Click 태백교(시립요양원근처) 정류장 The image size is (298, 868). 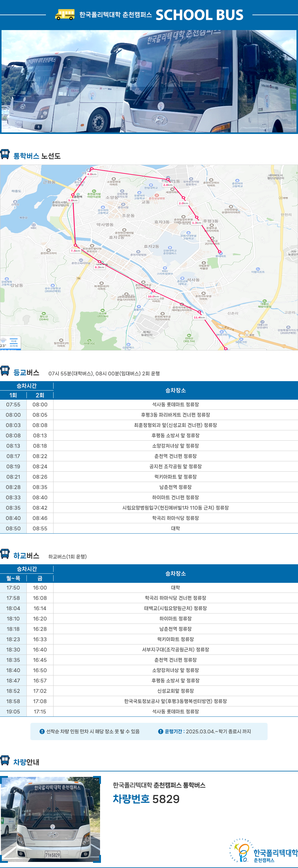[x=175, y=608]
